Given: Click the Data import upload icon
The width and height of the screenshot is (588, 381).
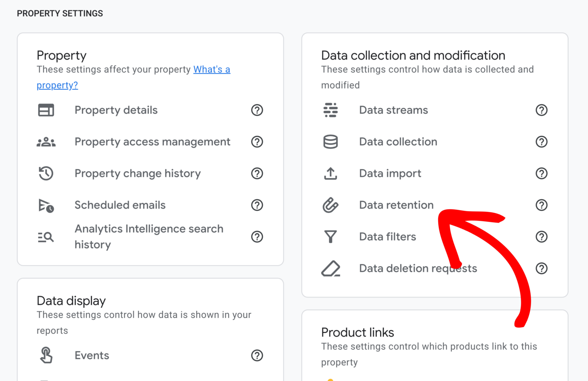Looking at the screenshot, I should [x=331, y=173].
